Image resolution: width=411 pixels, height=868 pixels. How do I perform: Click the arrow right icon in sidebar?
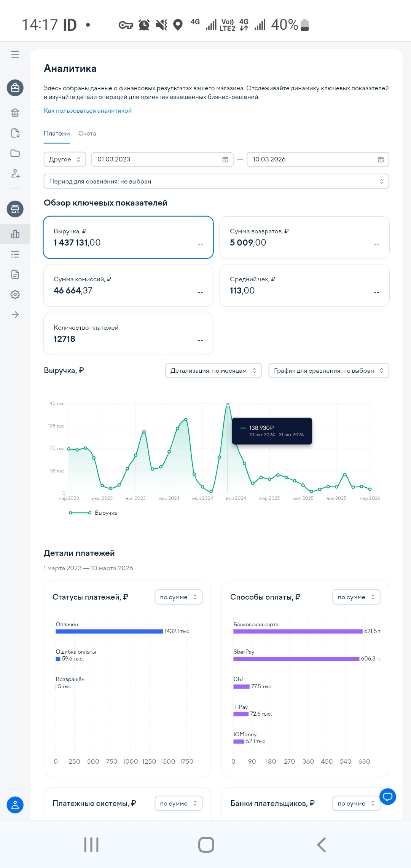[x=15, y=315]
